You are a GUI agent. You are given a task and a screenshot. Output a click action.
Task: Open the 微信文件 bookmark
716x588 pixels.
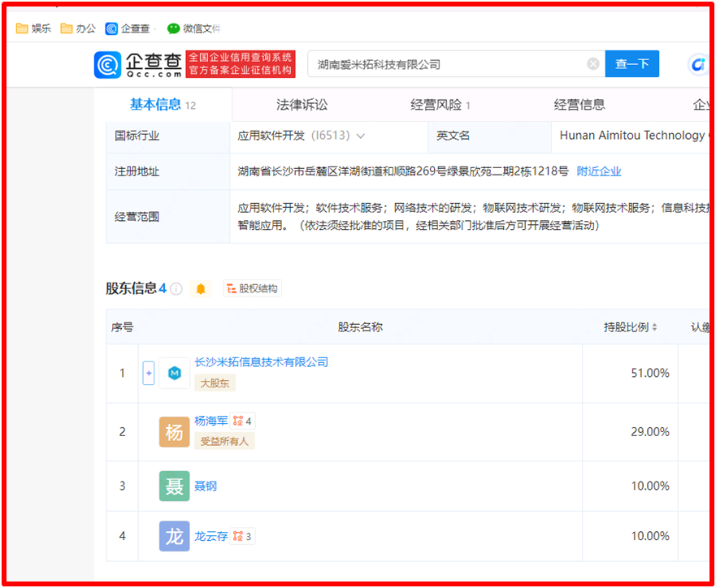tap(193, 28)
